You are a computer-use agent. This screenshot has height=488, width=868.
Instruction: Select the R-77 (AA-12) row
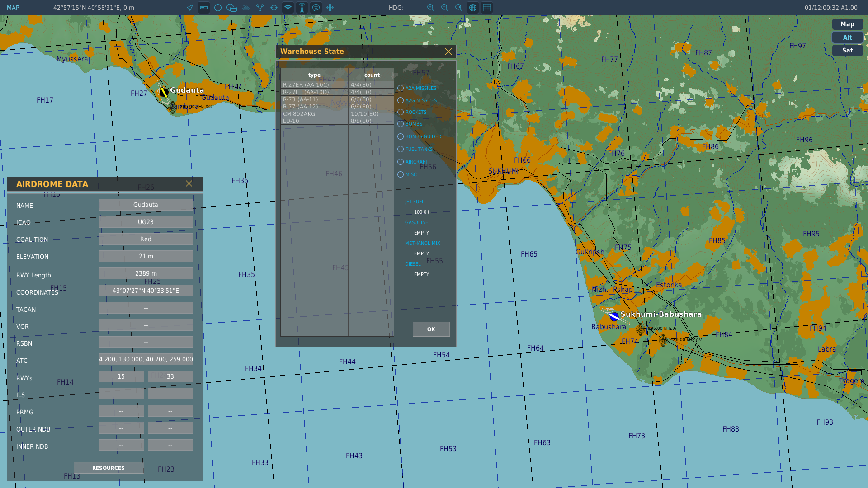click(x=337, y=106)
